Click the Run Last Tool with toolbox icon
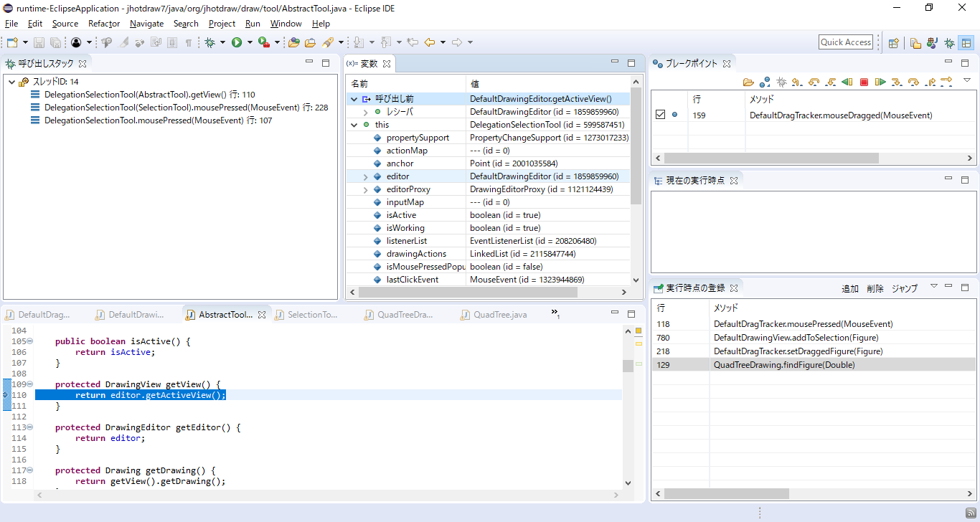This screenshot has width=980, height=522. pos(264,42)
